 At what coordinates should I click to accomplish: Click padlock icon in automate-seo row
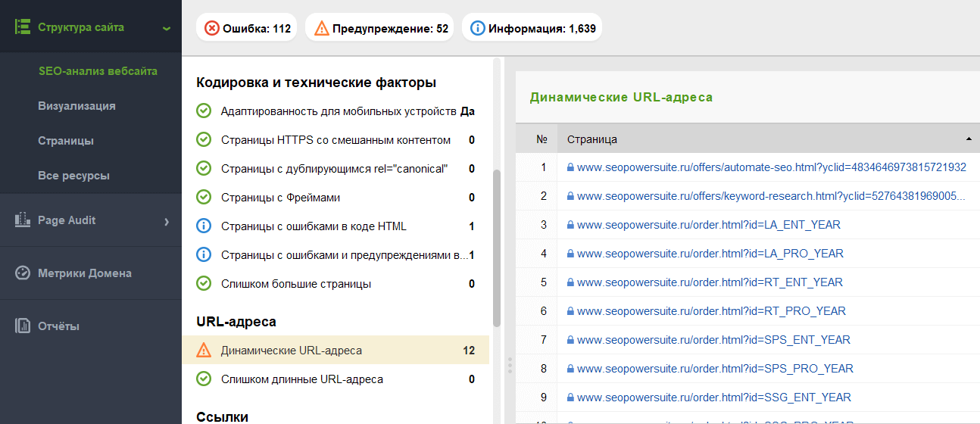click(x=570, y=167)
